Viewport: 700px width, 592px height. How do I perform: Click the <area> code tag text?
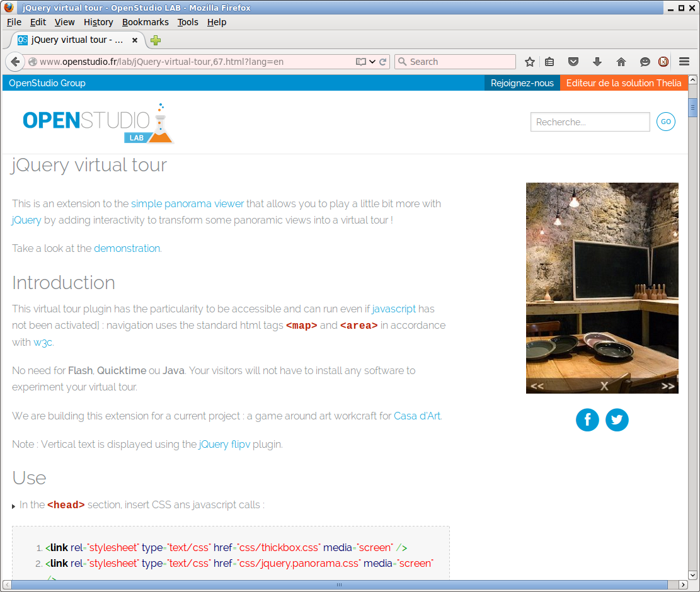click(359, 326)
